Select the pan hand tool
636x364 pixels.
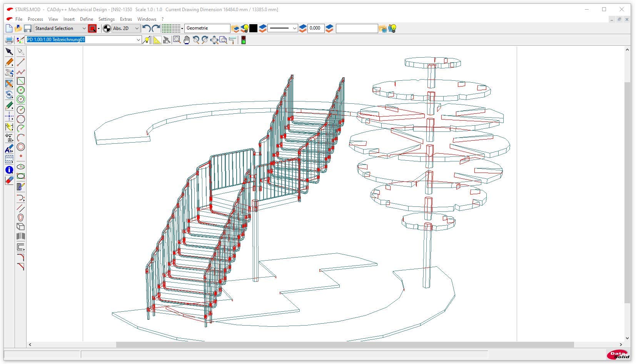[x=187, y=40]
